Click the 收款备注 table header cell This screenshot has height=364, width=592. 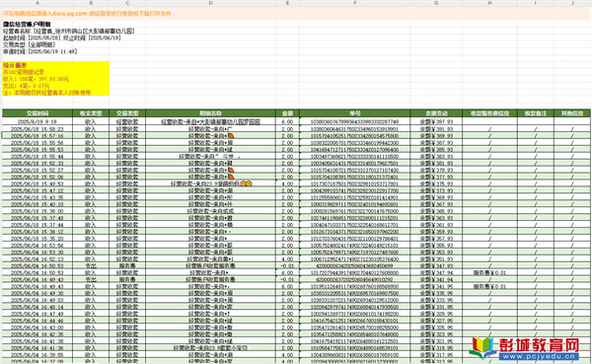(536, 113)
